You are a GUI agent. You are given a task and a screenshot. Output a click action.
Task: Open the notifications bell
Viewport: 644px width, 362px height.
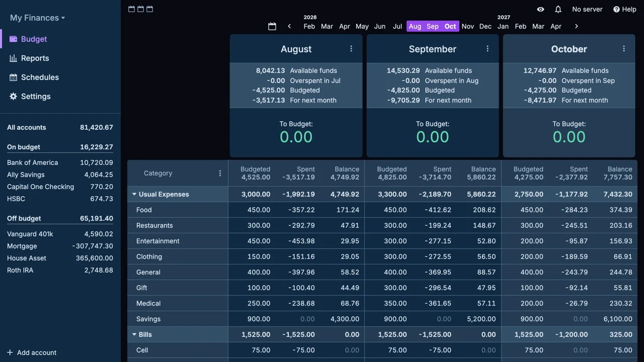pyautogui.click(x=558, y=9)
